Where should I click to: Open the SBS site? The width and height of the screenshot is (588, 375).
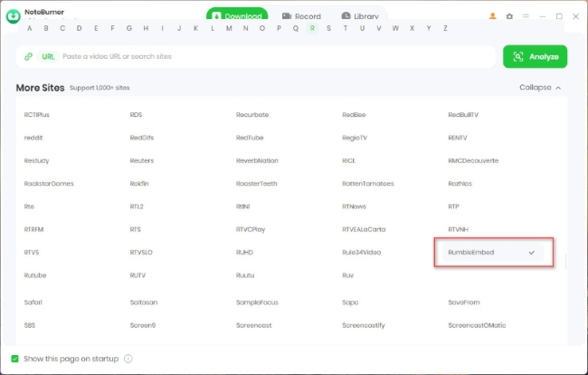coord(29,325)
